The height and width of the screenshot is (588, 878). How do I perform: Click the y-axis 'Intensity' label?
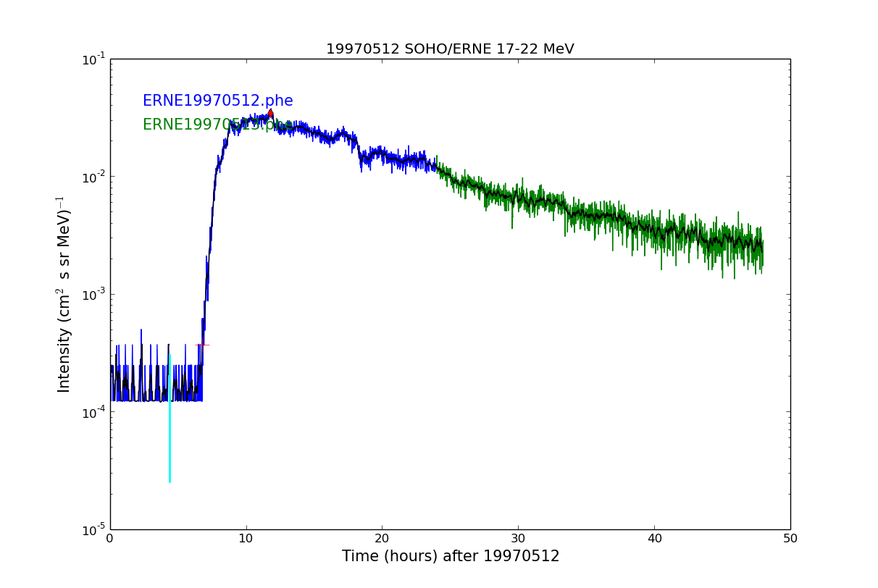pos(64,294)
